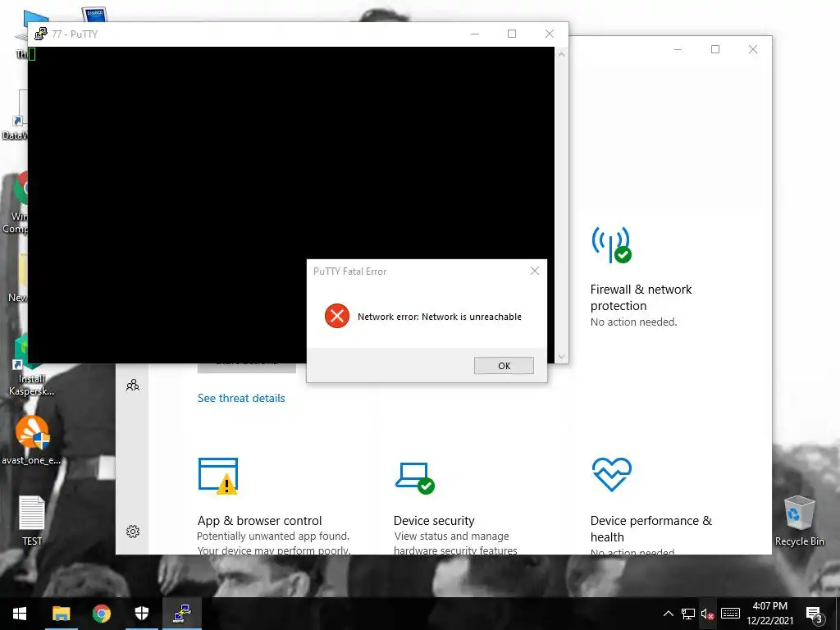Show hidden tray icons chevron
Screen dimensions: 840x630
[668, 614]
